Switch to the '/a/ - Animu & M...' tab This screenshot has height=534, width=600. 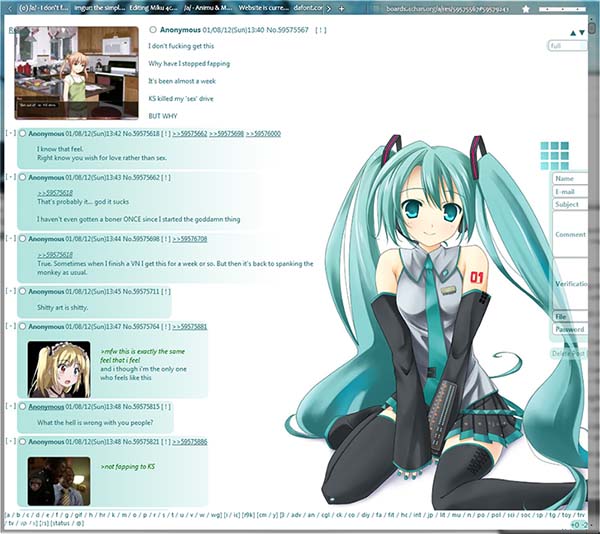[208, 8]
